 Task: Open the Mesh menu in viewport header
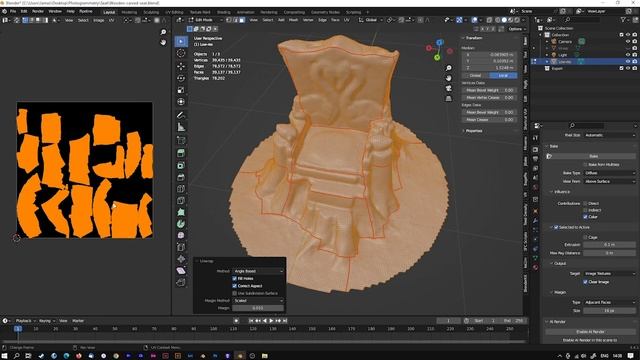(x=293, y=20)
